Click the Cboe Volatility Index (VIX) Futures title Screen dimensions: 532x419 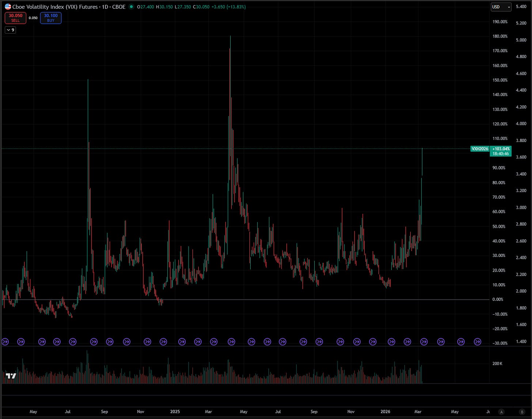click(x=55, y=7)
